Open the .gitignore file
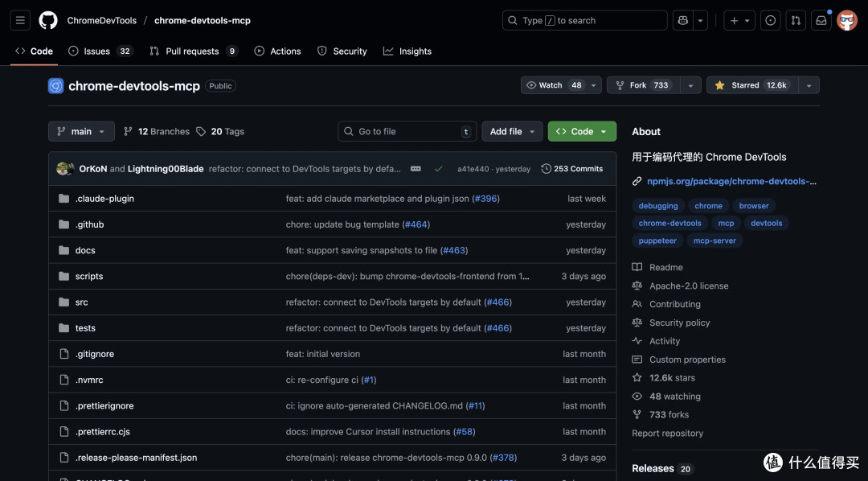 pos(95,354)
